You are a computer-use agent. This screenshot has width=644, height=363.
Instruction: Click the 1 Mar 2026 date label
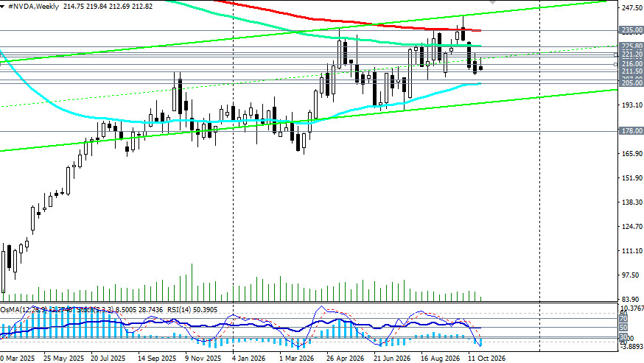[x=296, y=359]
